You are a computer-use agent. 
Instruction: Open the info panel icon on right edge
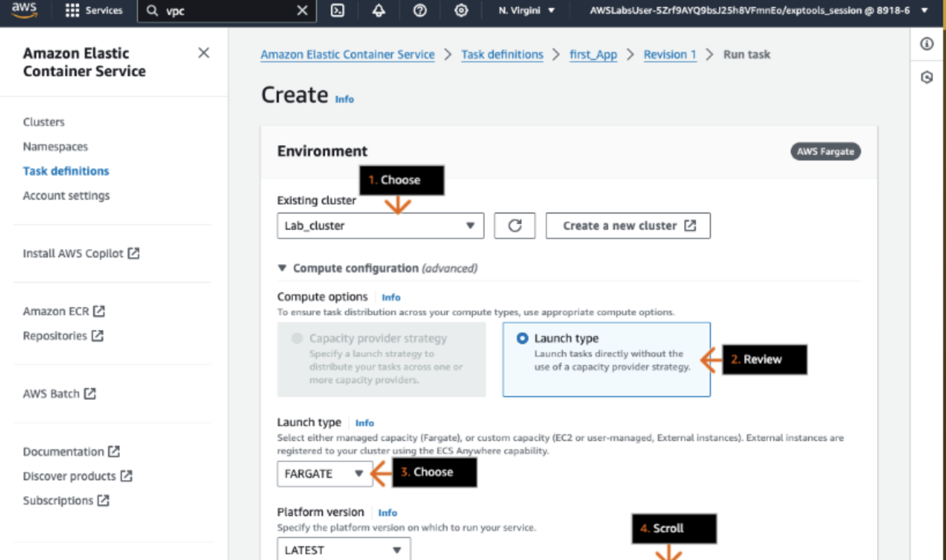click(x=927, y=44)
